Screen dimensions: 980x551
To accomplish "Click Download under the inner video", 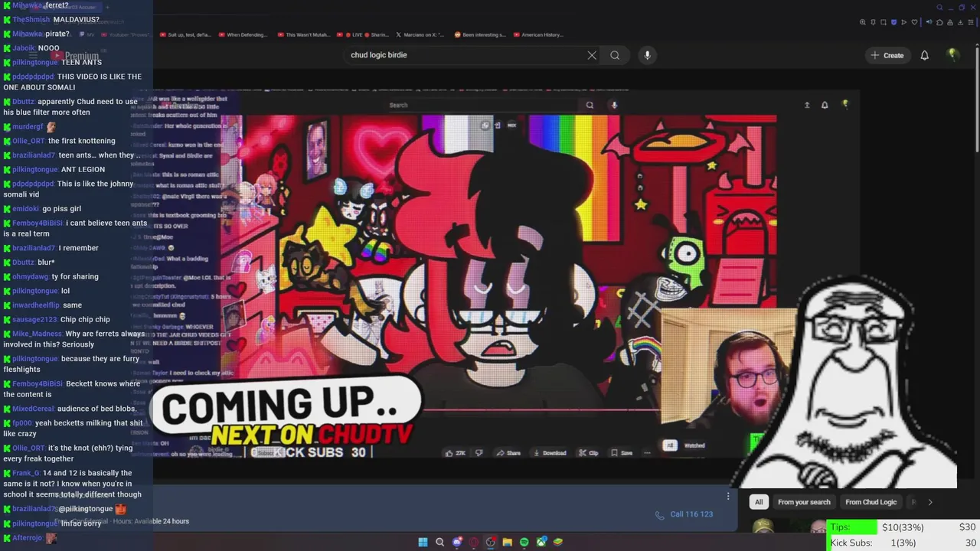I will click(x=549, y=453).
